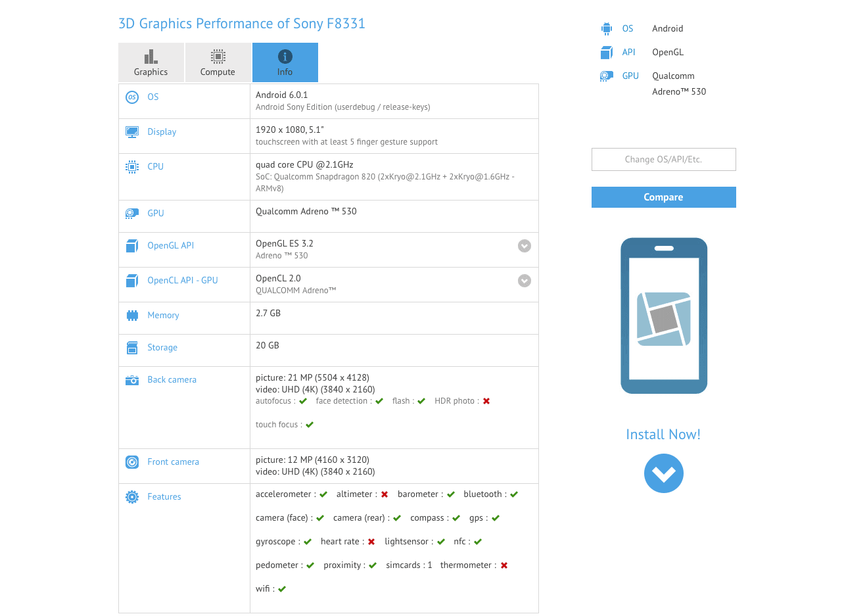
Task: Click the Android 6.0.1 text
Action: point(281,95)
